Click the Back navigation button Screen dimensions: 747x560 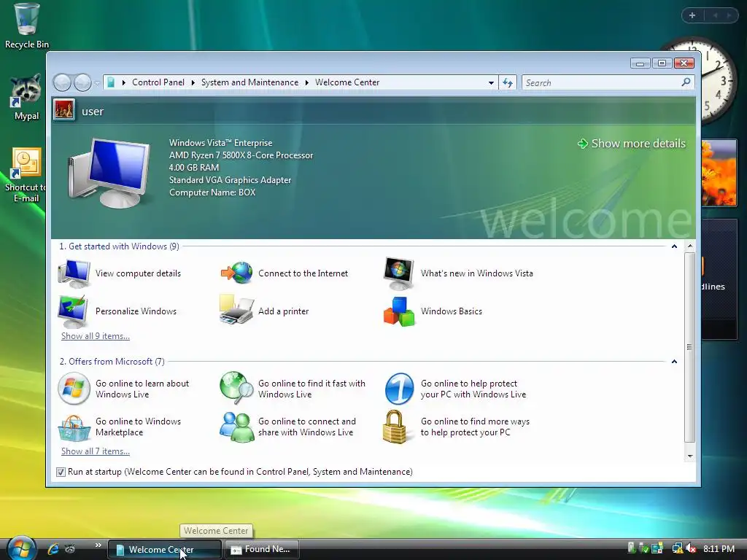coord(63,83)
